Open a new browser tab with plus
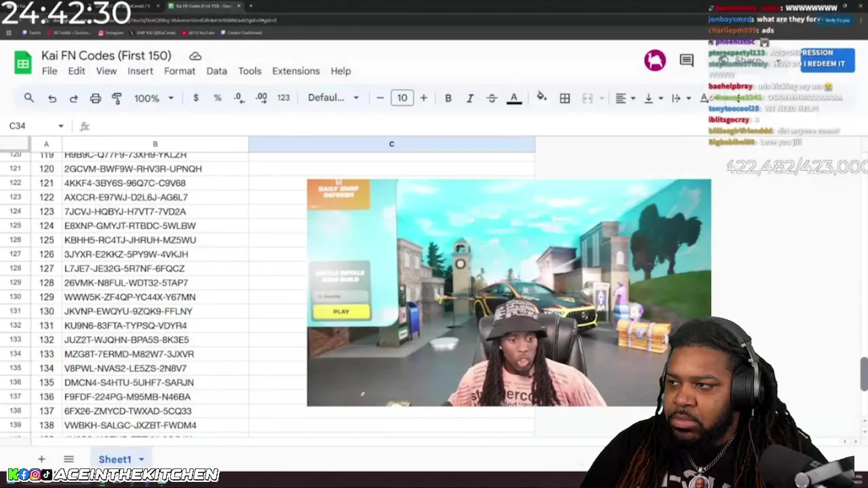This screenshot has width=868, height=488. 250,6
